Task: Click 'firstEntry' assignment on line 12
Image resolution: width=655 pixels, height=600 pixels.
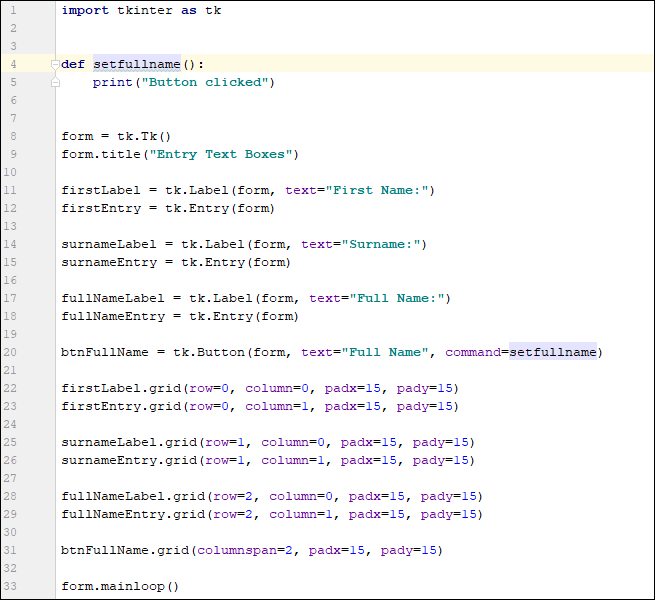Action: click(x=101, y=208)
